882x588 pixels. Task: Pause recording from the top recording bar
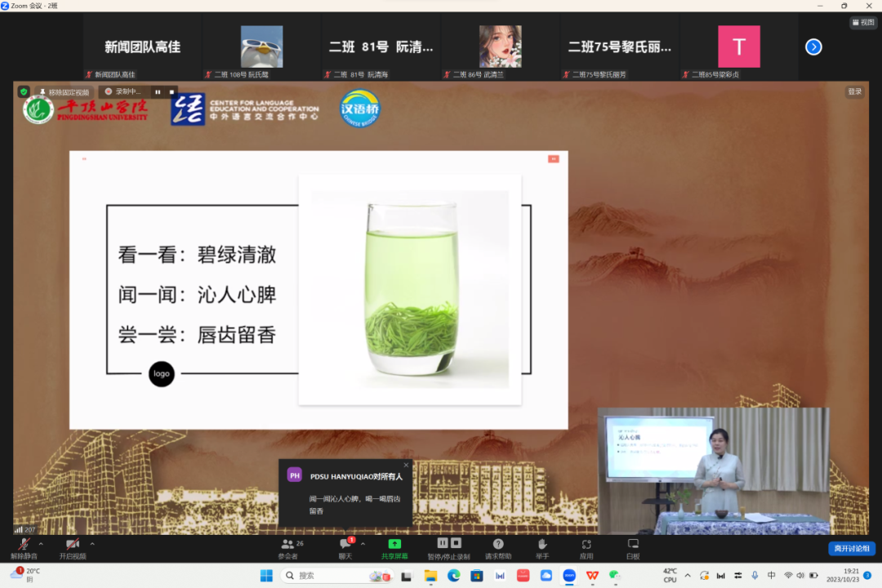pos(158,91)
